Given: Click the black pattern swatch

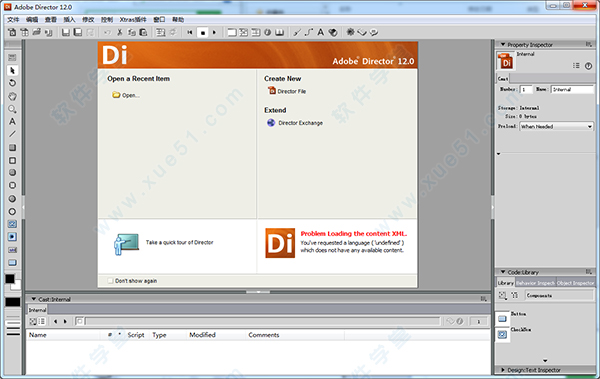Looking at the screenshot, I should pos(13,302).
